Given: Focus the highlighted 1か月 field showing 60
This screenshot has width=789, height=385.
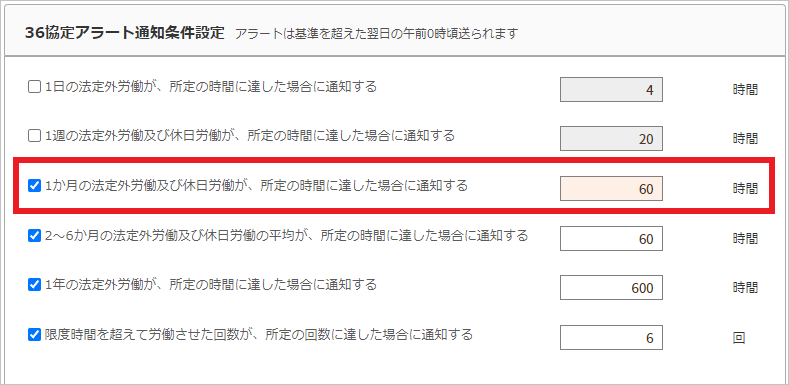Looking at the screenshot, I should (611, 189).
